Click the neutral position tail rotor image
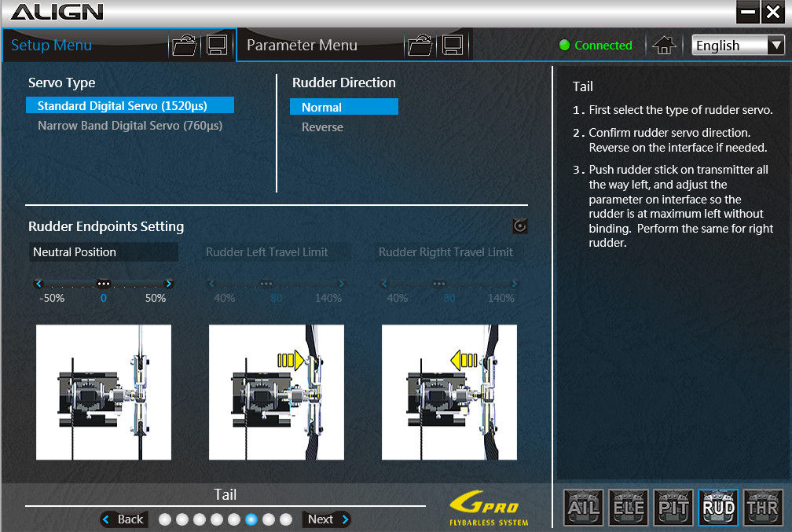This screenshot has height=532, width=792. point(104,392)
